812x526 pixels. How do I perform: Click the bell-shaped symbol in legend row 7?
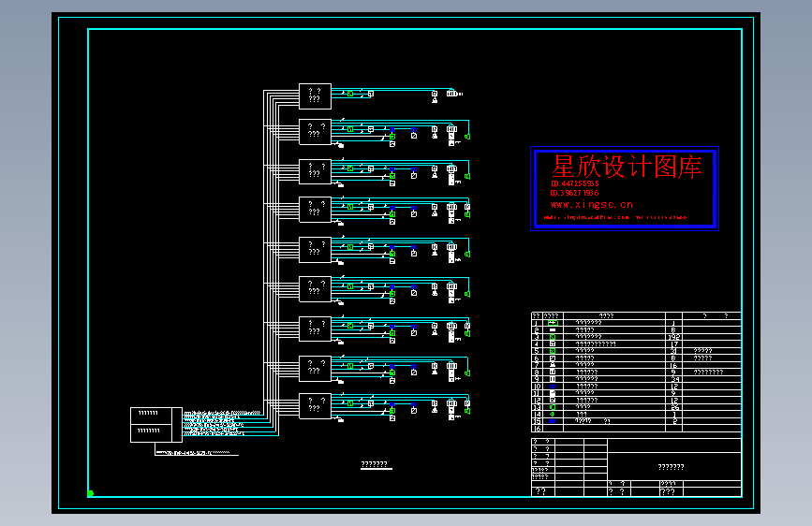pyautogui.click(x=553, y=365)
